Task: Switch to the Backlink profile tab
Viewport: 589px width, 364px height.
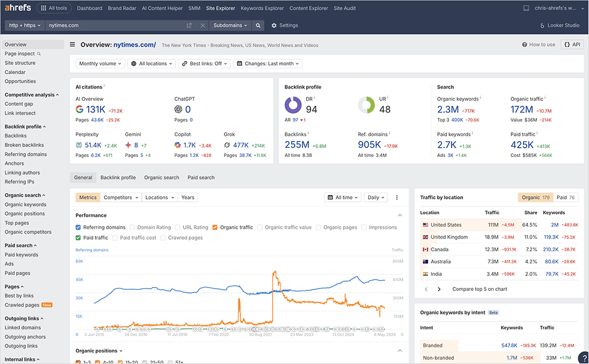Action: click(118, 177)
